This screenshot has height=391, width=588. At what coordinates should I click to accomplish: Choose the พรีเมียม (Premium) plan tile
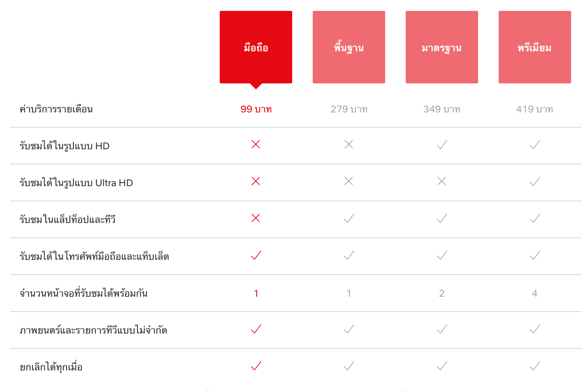[535, 47]
